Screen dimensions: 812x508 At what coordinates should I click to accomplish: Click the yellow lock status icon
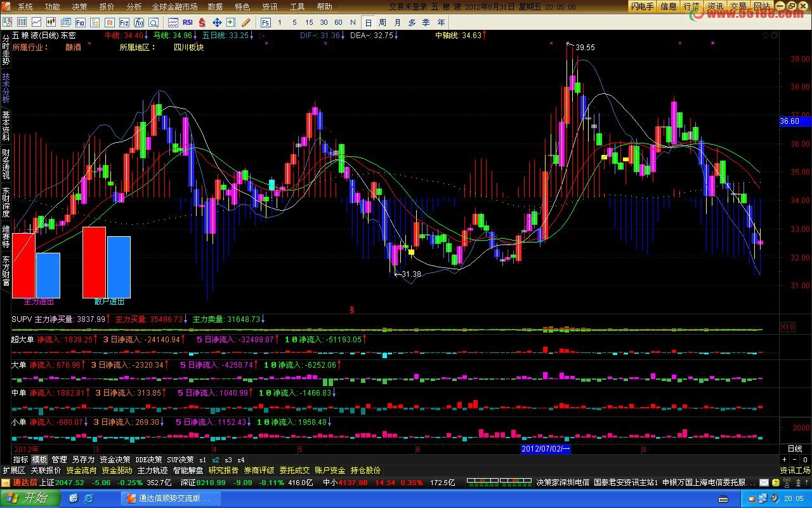pos(776,483)
